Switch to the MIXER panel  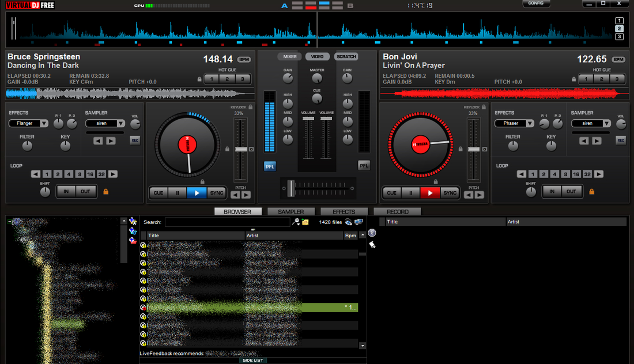pos(289,56)
